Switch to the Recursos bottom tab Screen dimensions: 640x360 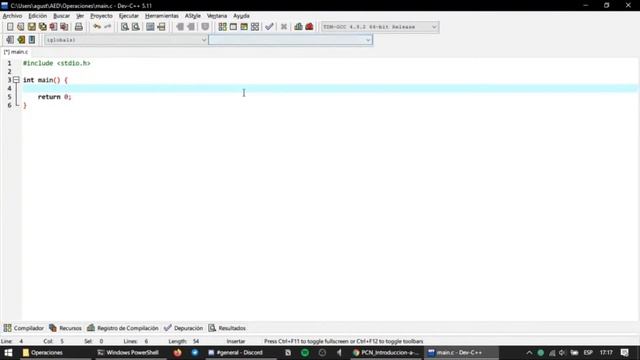65,328
